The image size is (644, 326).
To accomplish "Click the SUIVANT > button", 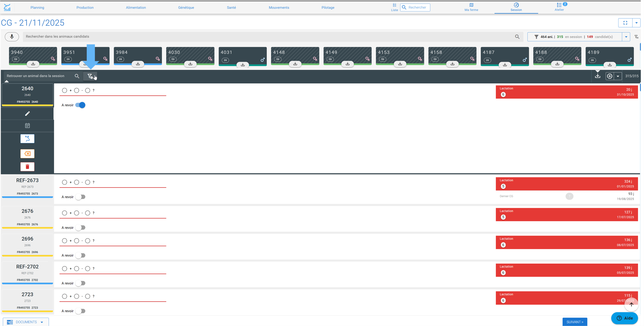I will (575, 322).
